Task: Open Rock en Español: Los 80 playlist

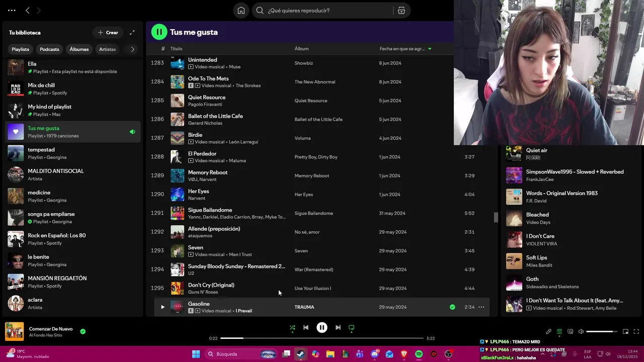Action: pyautogui.click(x=73, y=239)
